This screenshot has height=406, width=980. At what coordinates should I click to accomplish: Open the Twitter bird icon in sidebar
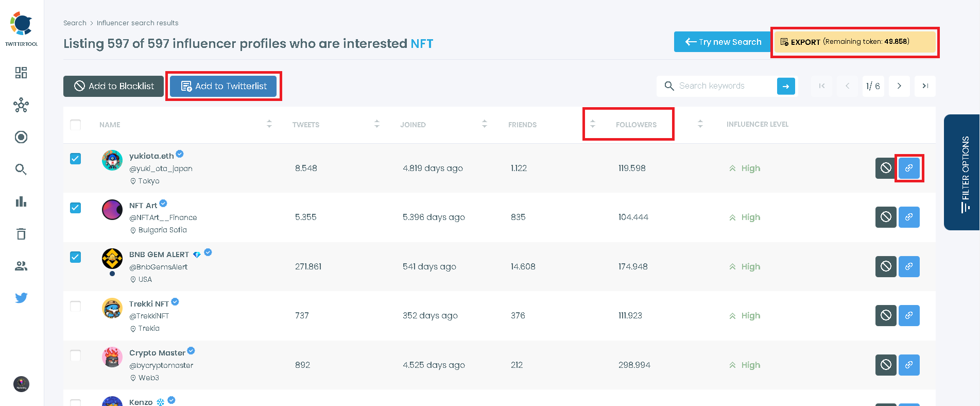21,298
